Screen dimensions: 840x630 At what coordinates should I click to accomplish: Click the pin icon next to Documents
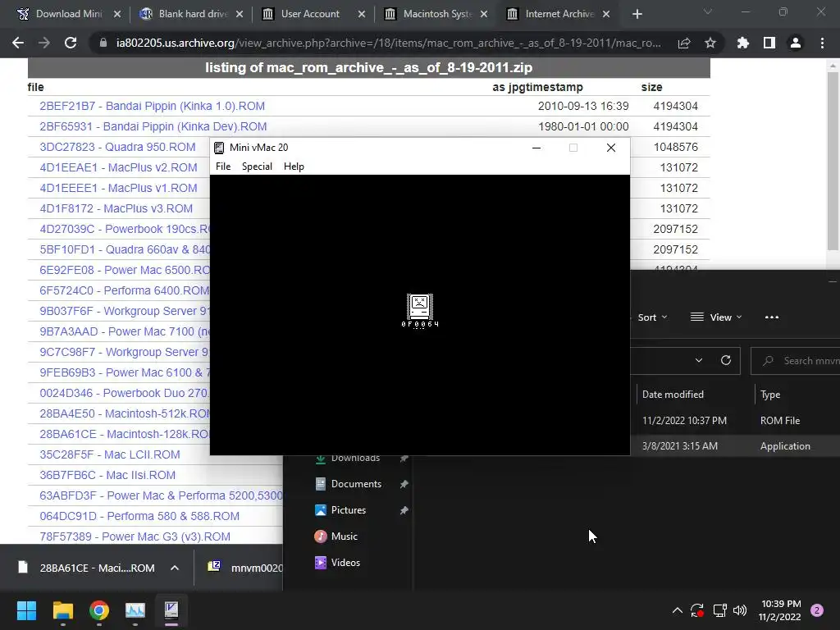pyautogui.click(x=404, y=484)
